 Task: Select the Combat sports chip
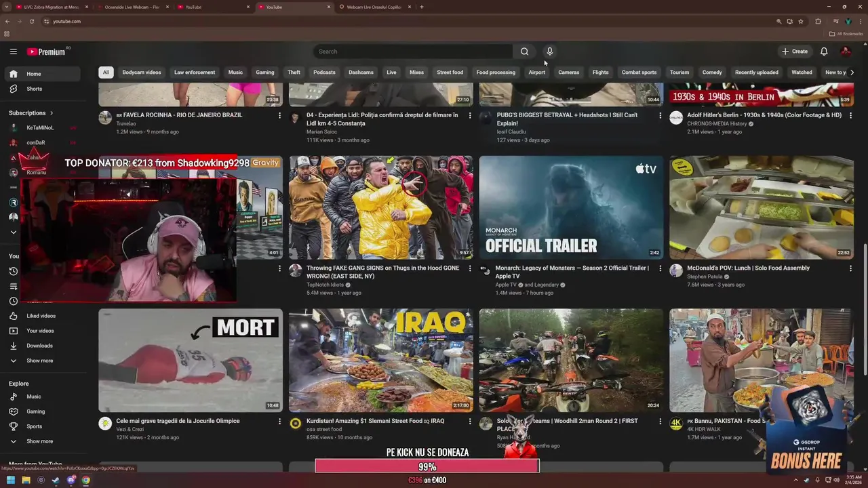[x=639, y=73]
